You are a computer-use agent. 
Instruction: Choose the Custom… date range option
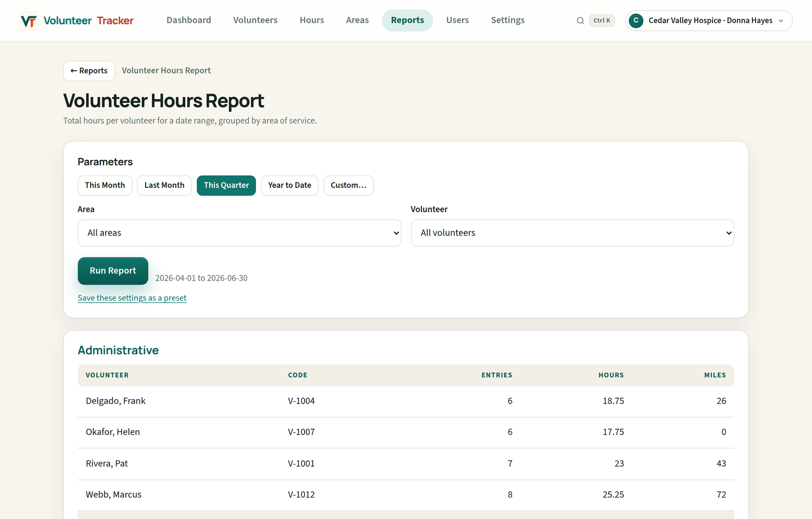[x=349, y=185]
